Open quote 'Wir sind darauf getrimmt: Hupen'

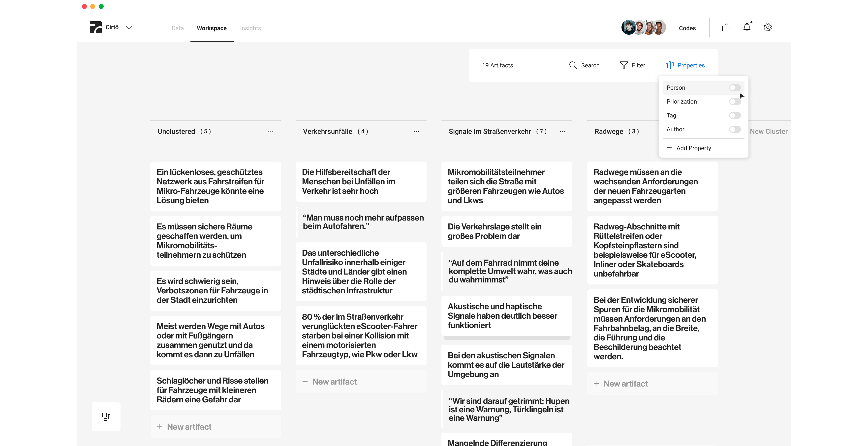[x=507, y=409]
